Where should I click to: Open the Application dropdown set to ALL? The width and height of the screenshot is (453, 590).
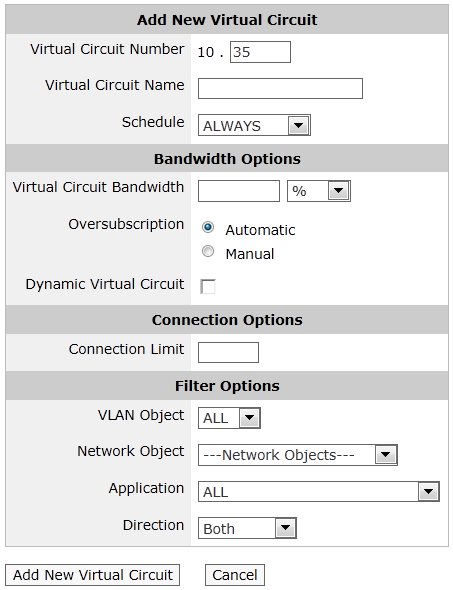(319, 491)
